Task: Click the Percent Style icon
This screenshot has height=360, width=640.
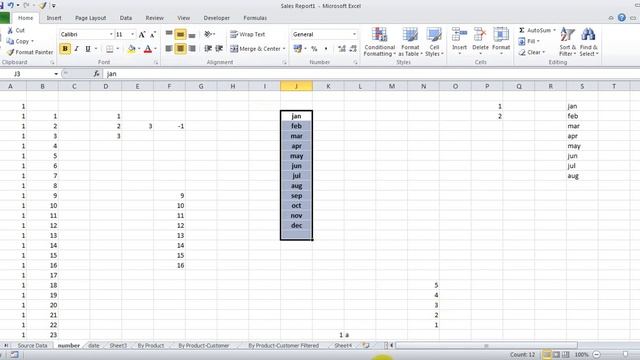Action: tap(314, 49)
